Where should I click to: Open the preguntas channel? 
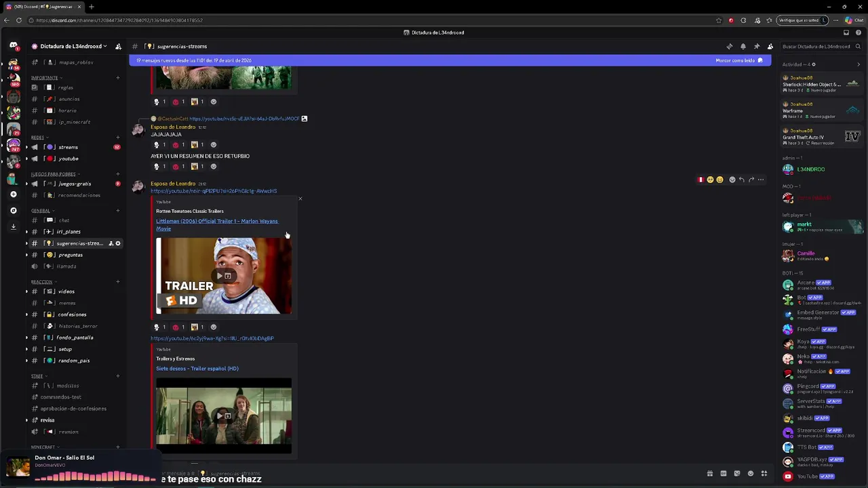(x=75, y=255)
